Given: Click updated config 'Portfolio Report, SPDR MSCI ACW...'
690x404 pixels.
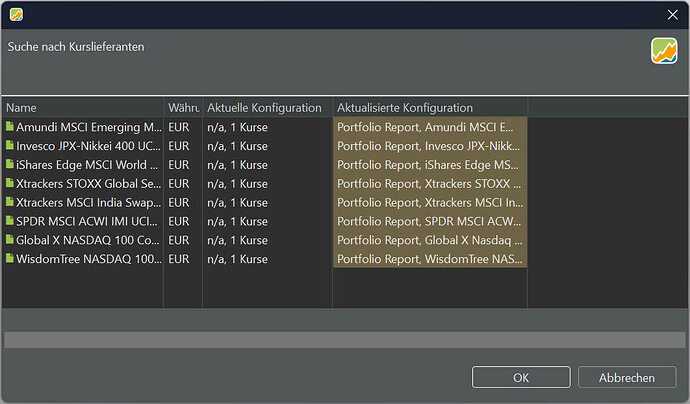Looking at the screenshot, I should click(x=430, y=222).
